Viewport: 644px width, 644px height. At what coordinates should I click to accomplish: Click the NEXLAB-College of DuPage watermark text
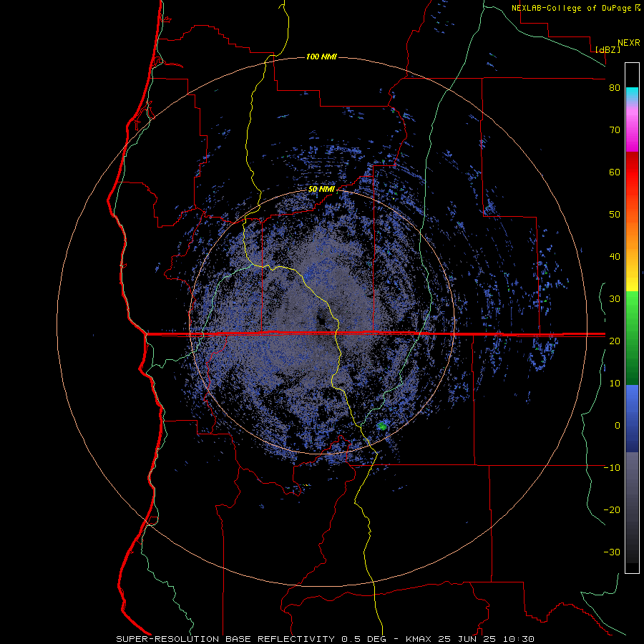pyautogui.click(x=575, y=8)
